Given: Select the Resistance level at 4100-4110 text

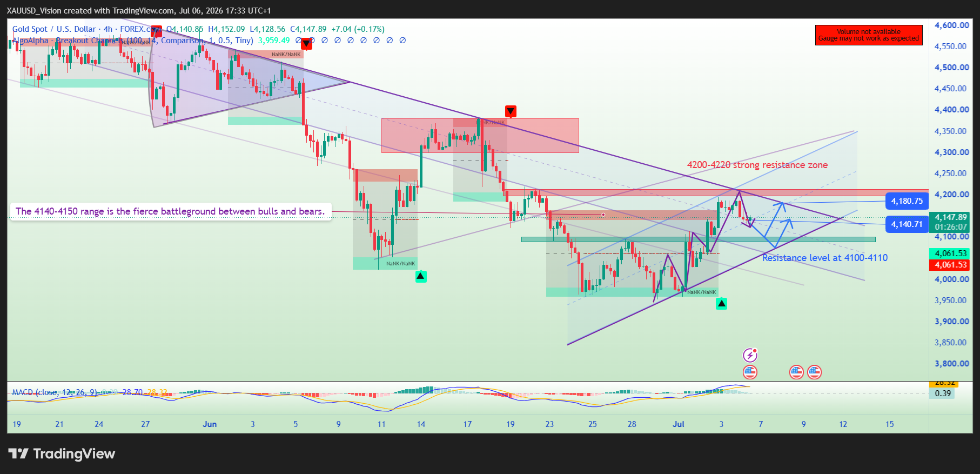Looking at the screenshot, I should pos(825,258).
